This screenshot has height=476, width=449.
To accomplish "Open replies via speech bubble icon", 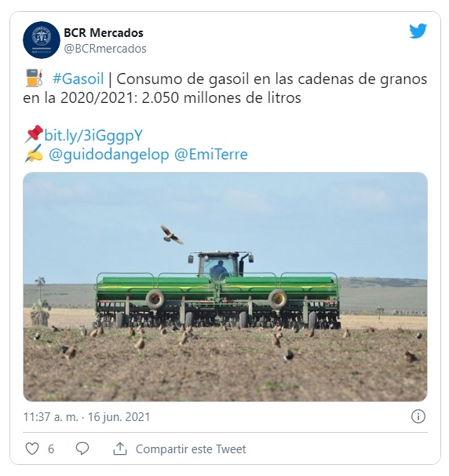I will (82, 449).
